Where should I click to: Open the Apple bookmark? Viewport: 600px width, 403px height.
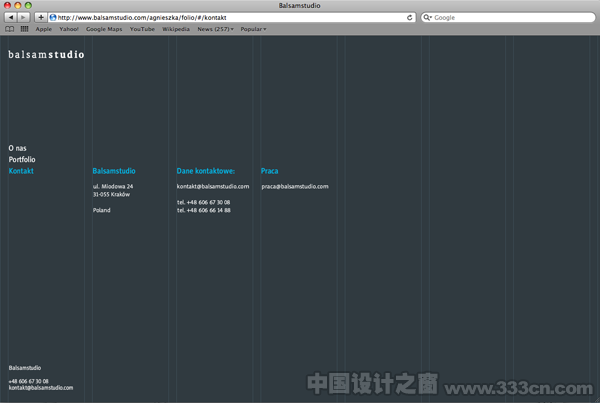pyautogui.click(x=44, y=29)
